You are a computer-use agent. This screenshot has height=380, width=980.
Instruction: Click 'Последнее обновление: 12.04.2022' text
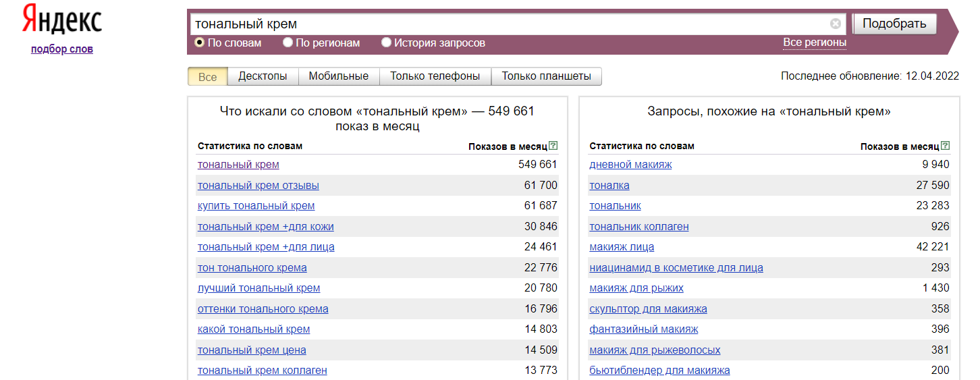pyautogui.click(x=870, y=76)
